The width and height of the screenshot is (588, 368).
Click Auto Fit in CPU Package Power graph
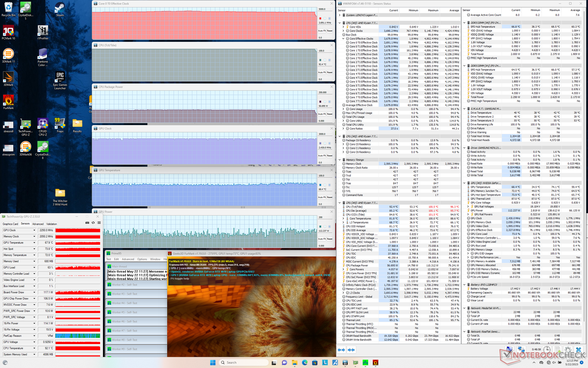[x=322, y=114]
